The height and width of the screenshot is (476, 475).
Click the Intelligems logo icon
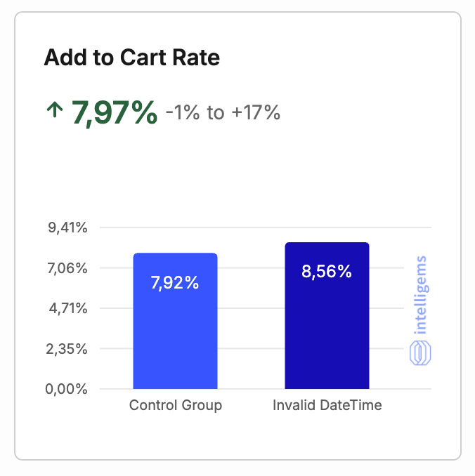[419, 352]
